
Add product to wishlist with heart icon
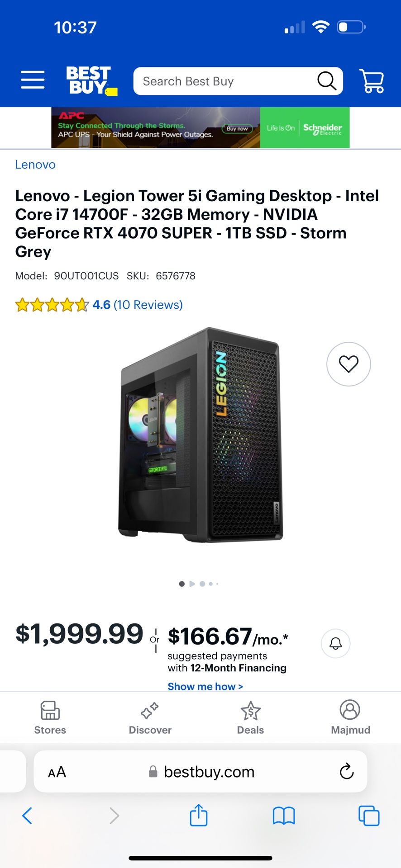pyautogui.click(x=348, y=364)
